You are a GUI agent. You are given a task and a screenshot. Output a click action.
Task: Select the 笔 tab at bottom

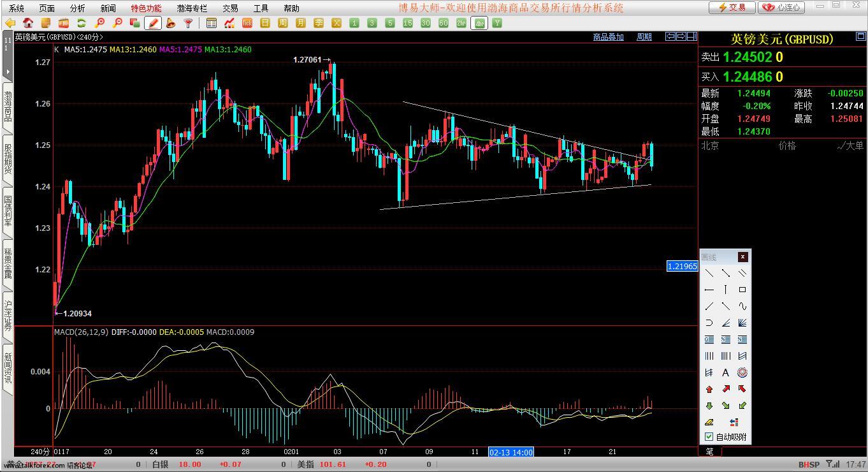(x=709, y=452)
